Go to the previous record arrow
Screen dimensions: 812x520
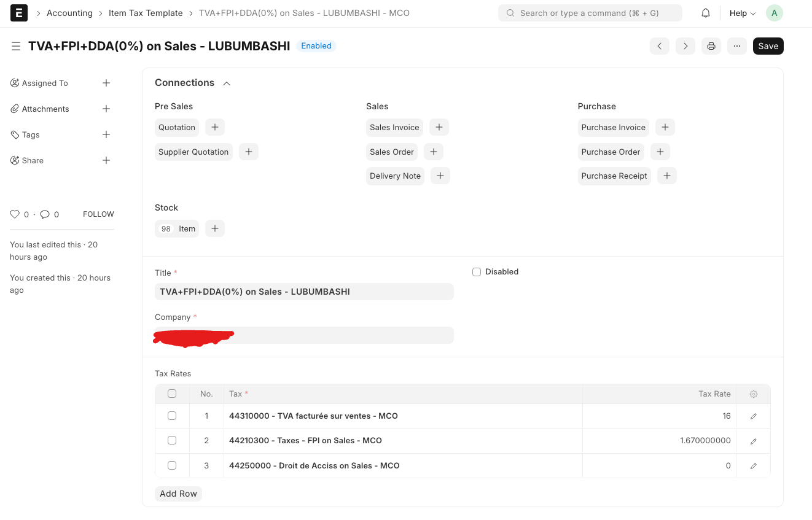pos(659,46)
